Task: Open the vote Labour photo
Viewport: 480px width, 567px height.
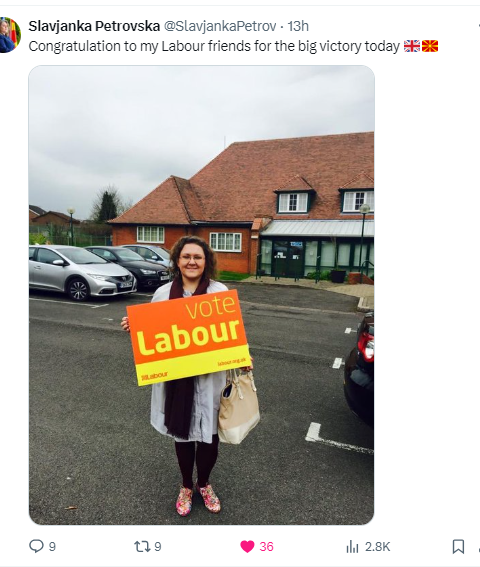Action: click(201, 295)
